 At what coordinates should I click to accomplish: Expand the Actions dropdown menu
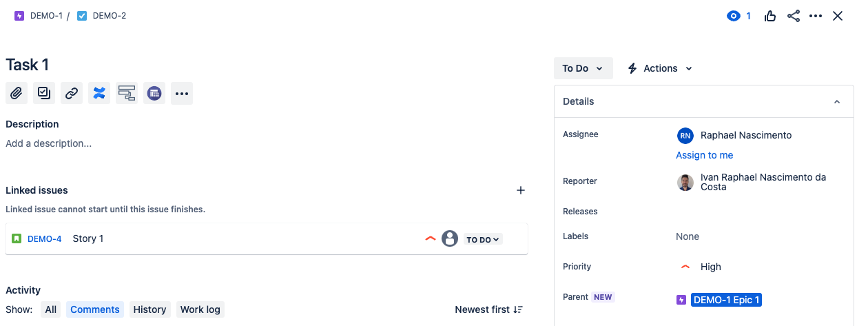point(660,68)
